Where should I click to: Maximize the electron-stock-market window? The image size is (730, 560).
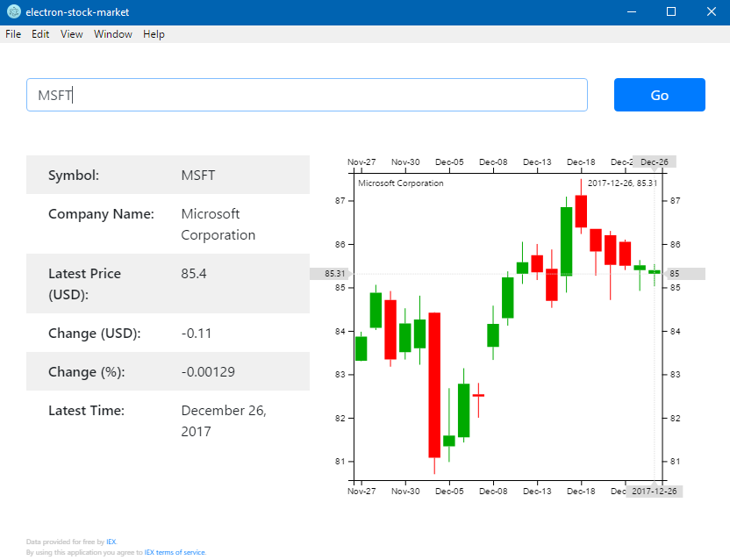tap(671, 12)
